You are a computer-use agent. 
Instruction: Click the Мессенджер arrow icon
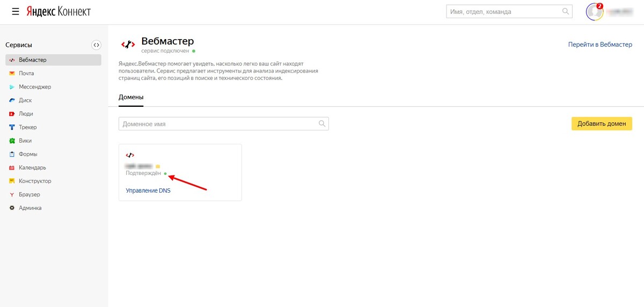coord(12,86)
